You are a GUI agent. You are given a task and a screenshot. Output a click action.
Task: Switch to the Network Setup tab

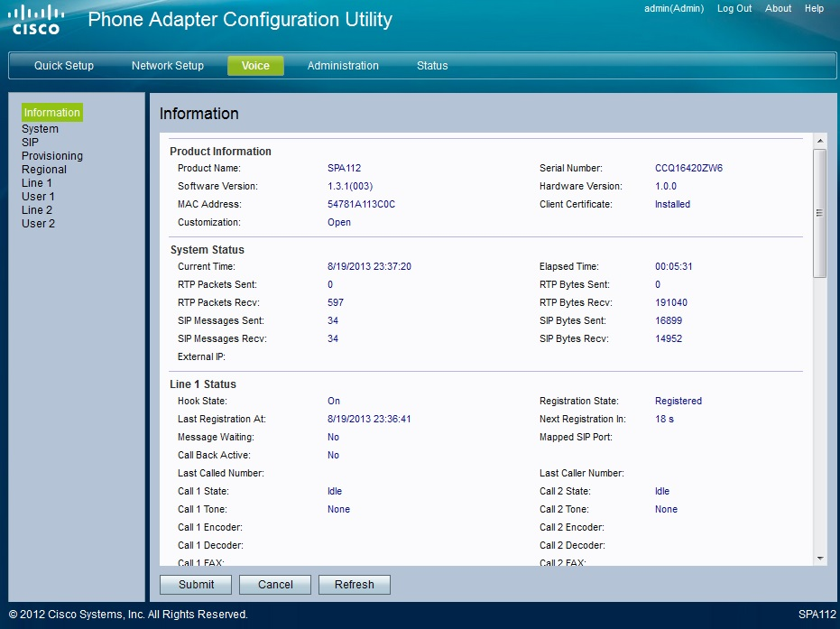(168, 65)
